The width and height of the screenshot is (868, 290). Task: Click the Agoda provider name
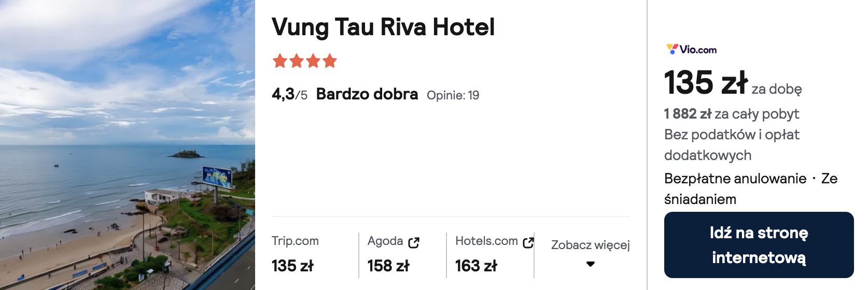(x=385, y=241)
